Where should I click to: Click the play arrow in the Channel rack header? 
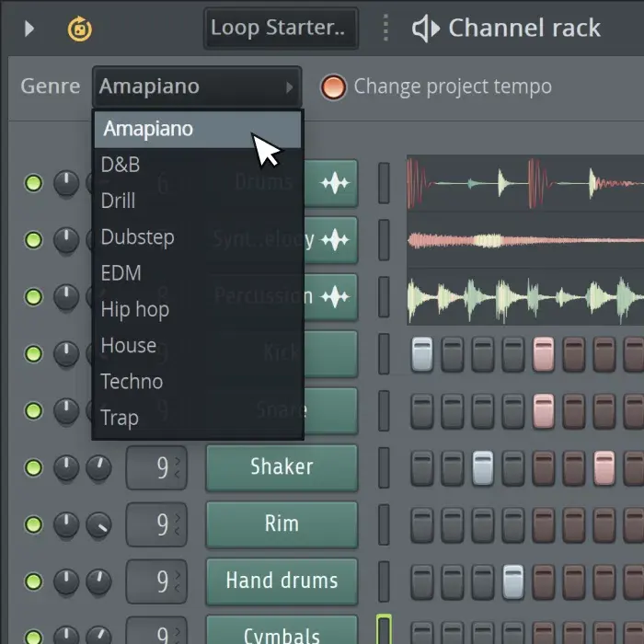(29, 29)
